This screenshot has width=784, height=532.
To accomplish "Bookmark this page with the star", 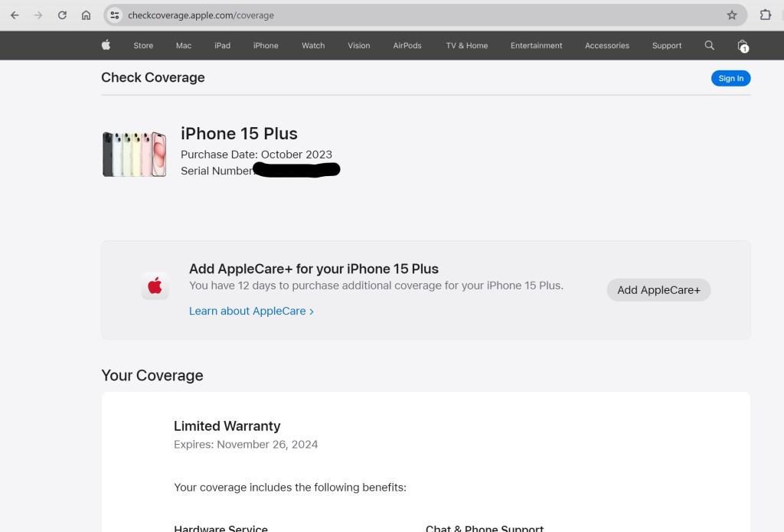I will [x=732, y=15].
